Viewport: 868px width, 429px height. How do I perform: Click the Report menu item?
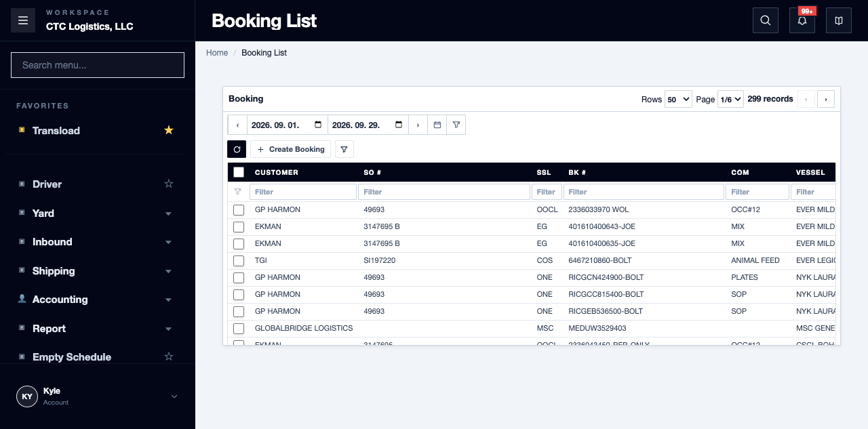click(x=49, y=328)
